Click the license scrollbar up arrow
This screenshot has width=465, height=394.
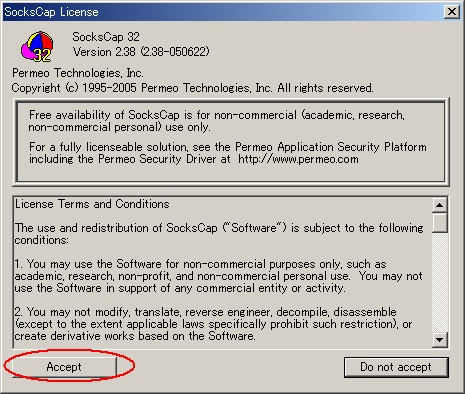440,205
